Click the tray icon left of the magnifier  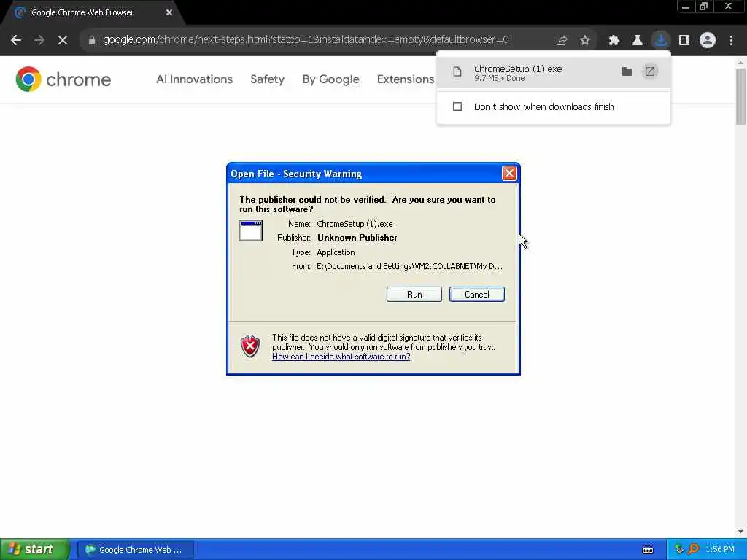[679, 550]
